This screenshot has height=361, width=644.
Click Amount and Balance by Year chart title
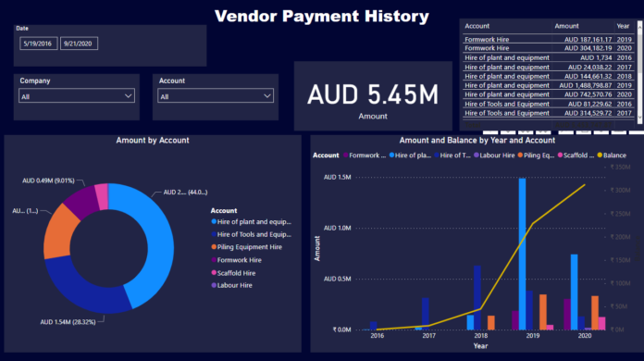tap(477, 141)
